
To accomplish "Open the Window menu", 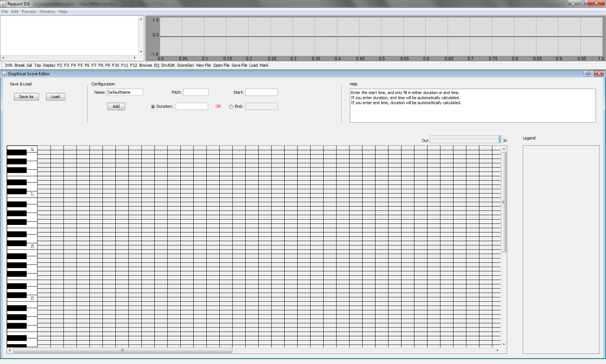I will point(47,12).
